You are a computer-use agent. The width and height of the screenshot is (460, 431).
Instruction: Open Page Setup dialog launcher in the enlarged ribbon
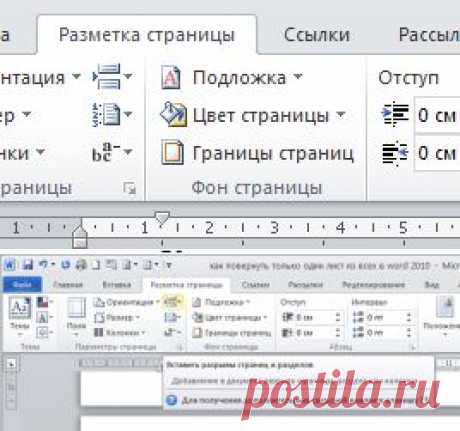129,188
